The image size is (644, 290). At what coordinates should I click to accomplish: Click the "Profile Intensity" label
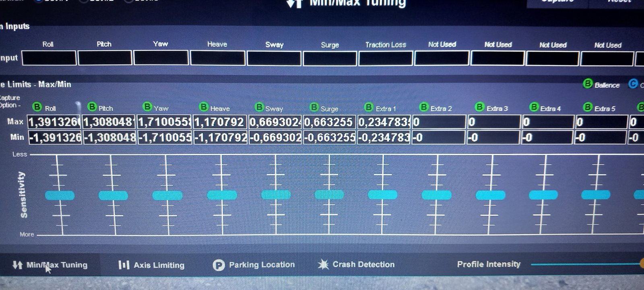click(x=489, y=264)
